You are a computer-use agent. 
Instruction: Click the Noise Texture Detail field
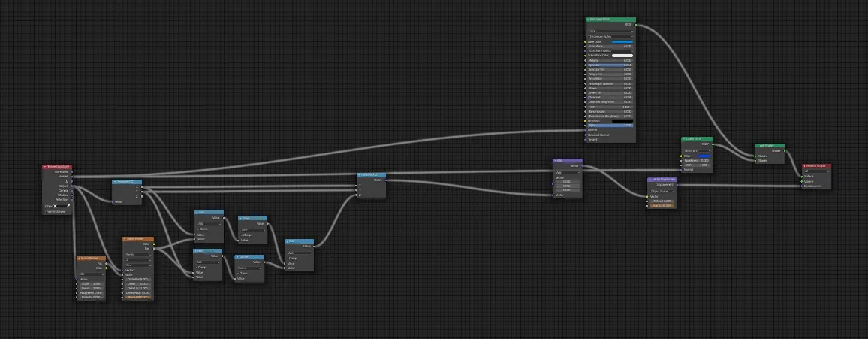[x=91, y=289]
